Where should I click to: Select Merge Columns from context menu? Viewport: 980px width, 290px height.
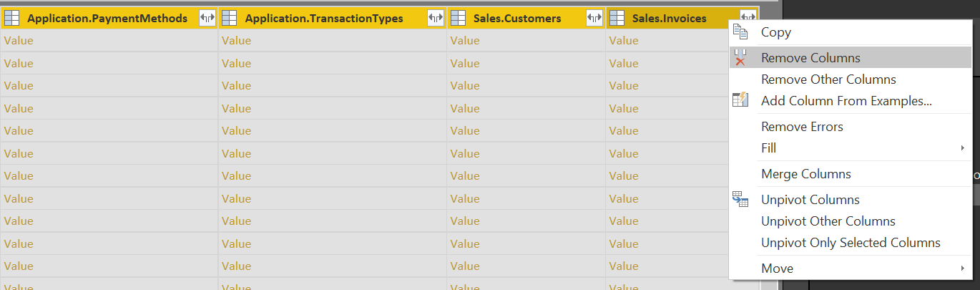tap(806, 174)
